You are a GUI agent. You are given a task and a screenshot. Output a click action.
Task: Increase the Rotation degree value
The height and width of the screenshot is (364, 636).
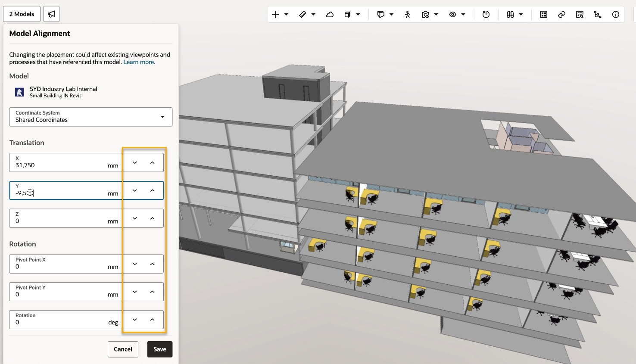point(152,320)
